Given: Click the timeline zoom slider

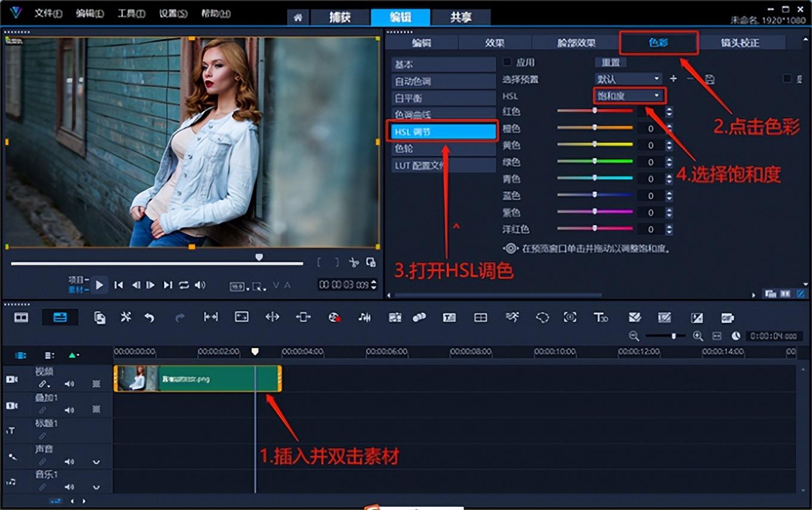Looking at the screenshot, I should click(665, 336).
